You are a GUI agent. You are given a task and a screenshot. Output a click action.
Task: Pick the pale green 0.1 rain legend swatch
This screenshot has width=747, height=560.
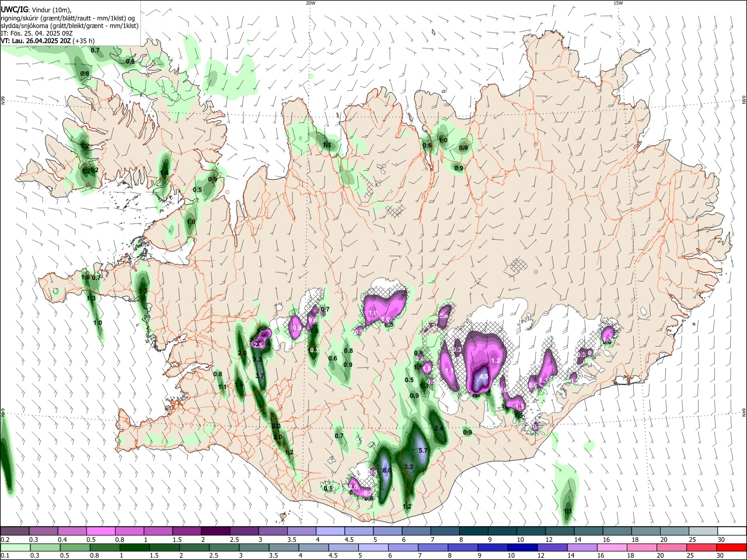pos(15,548)
